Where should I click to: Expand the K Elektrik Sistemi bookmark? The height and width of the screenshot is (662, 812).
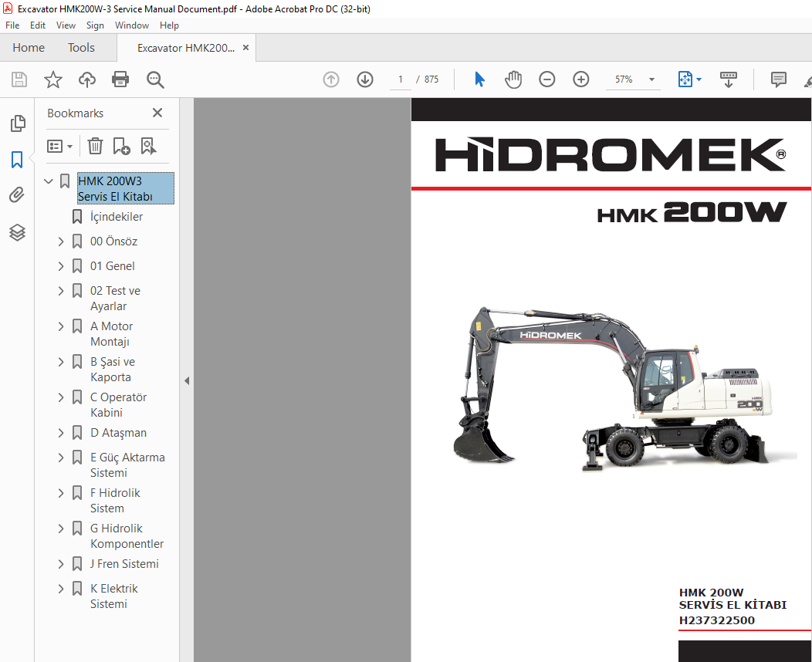[61, 589]
